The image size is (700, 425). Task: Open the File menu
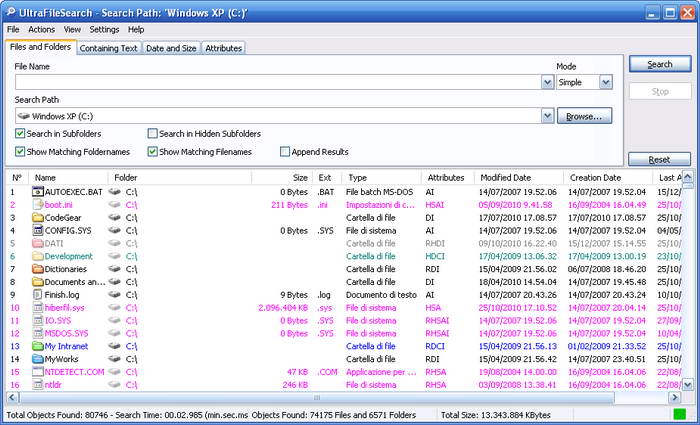pos(13,29)
